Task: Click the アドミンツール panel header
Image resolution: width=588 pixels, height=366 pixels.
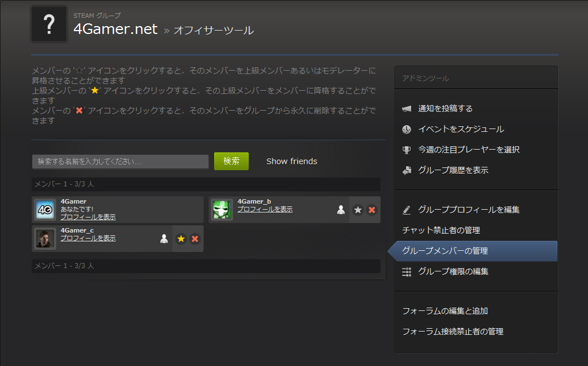Action: (476, 78)
